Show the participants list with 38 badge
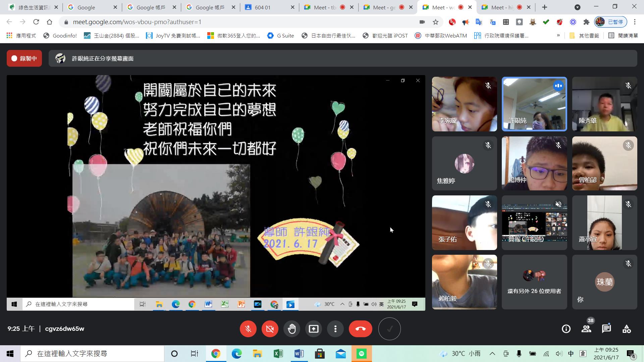The width and height of the screenshot is (644, 362). tap(587, 328)
